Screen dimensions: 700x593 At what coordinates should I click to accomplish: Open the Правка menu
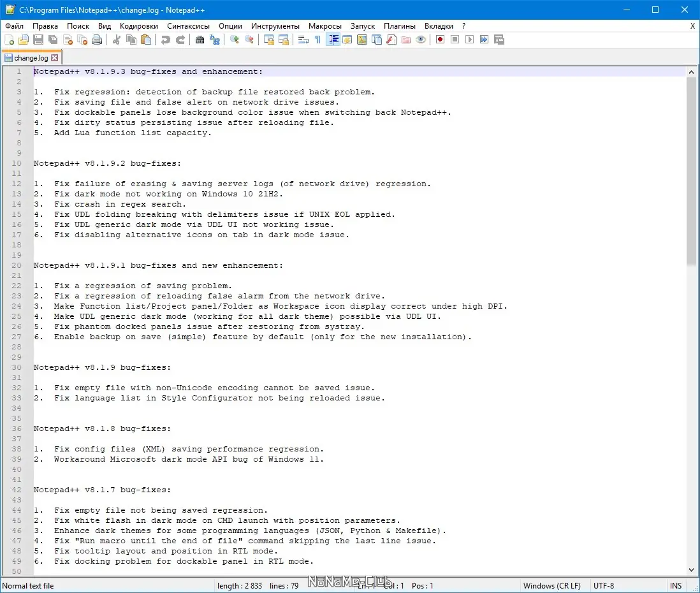pyautogui.click(x=45, y=26)
